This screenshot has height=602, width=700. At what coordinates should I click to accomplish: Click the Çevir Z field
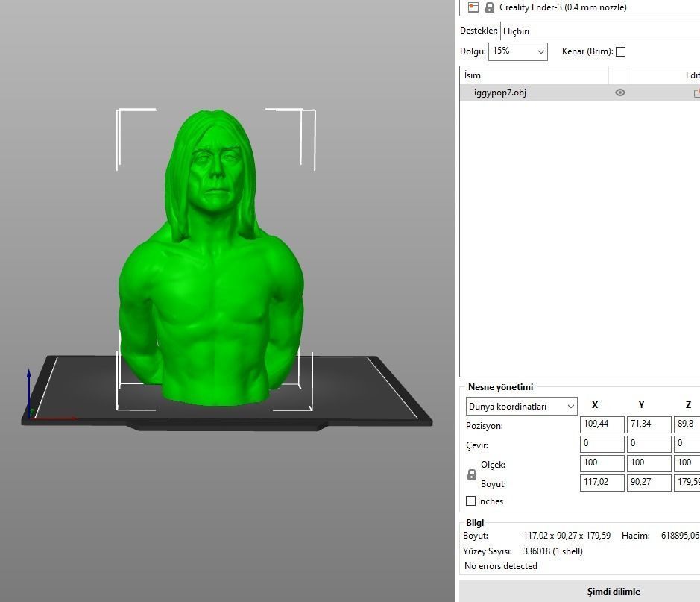coord(687,444)
